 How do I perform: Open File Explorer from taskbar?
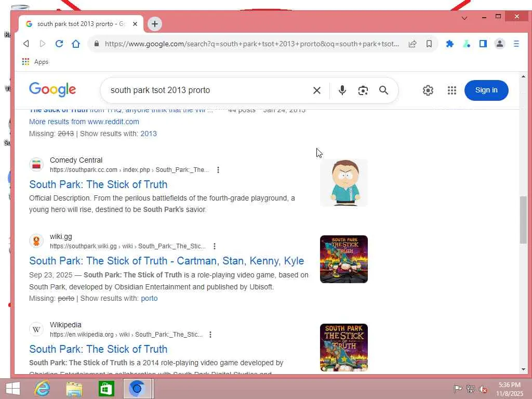pos(74,389)
